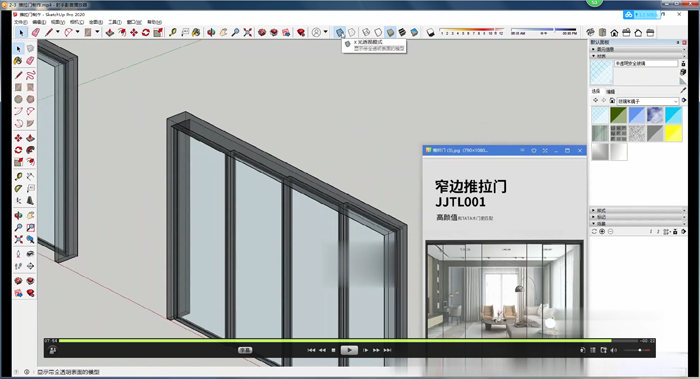Open the account profile dropdown arrow
This screenshot has width=700, height=379.
click(x=325, y=32)
